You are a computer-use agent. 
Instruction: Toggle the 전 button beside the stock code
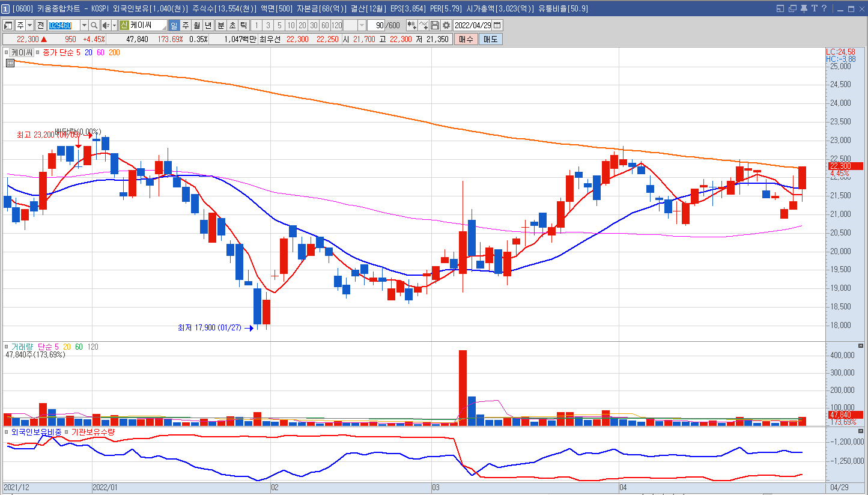pyautogui.click(x=40, y=25)
